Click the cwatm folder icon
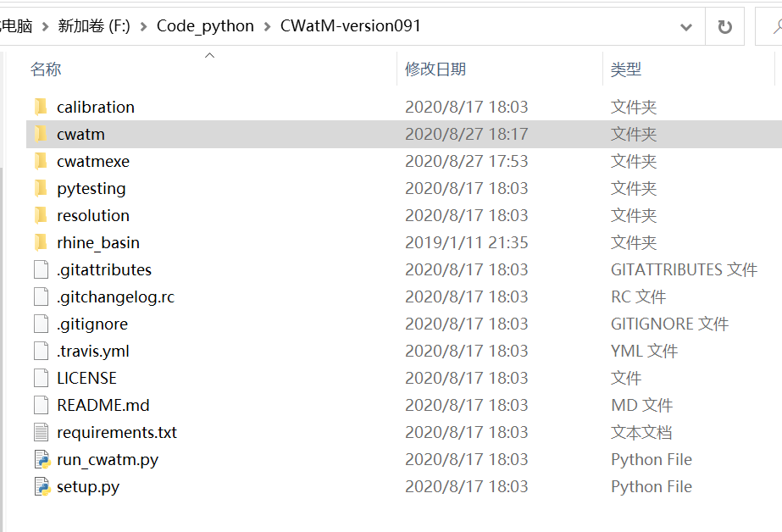This screenshot has height=532, width=782. [x=41, y=134]
